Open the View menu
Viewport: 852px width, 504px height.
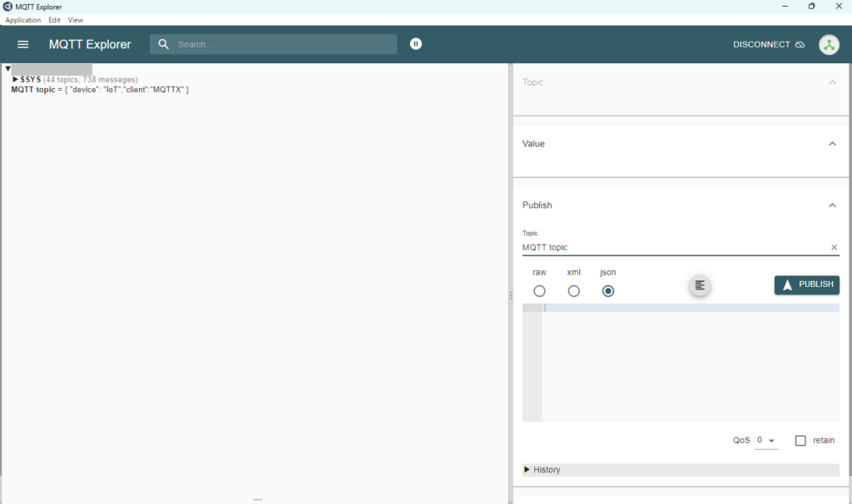pyautogui.click(x=76, y=20)
